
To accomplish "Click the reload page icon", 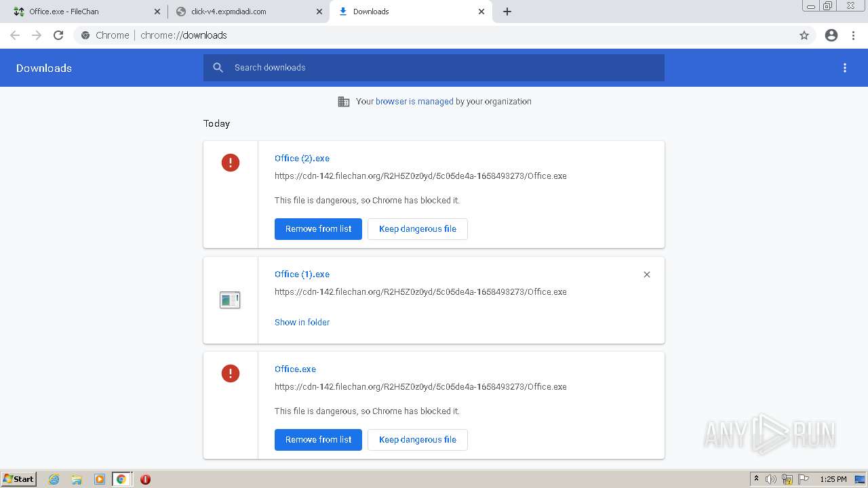I will tap(58, 35).
